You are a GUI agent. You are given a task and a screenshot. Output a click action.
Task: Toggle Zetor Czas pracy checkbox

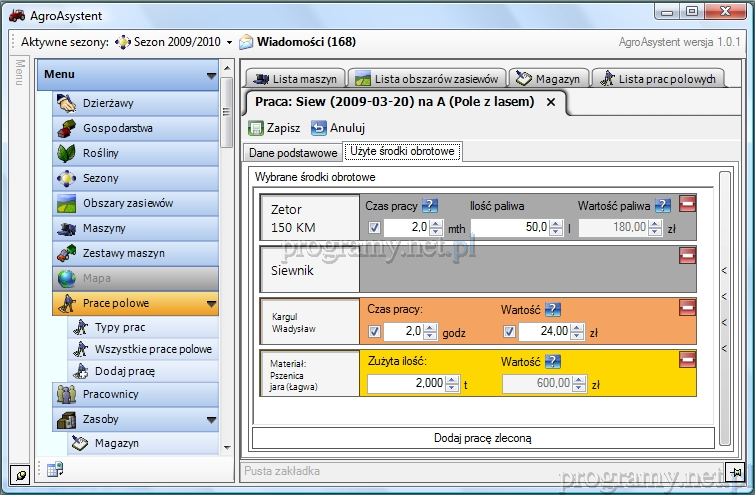point(375,227)
